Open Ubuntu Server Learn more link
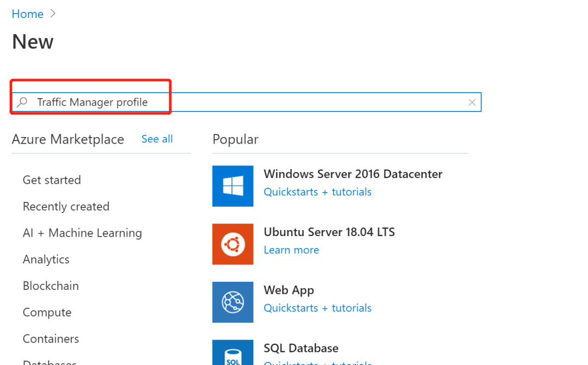Image resolution: width=588 pixels, height=365 pixels. [x=291, y=250]
